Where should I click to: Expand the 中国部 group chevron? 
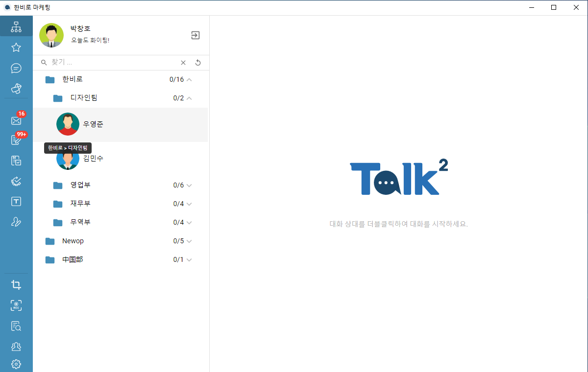click(190, 260)
